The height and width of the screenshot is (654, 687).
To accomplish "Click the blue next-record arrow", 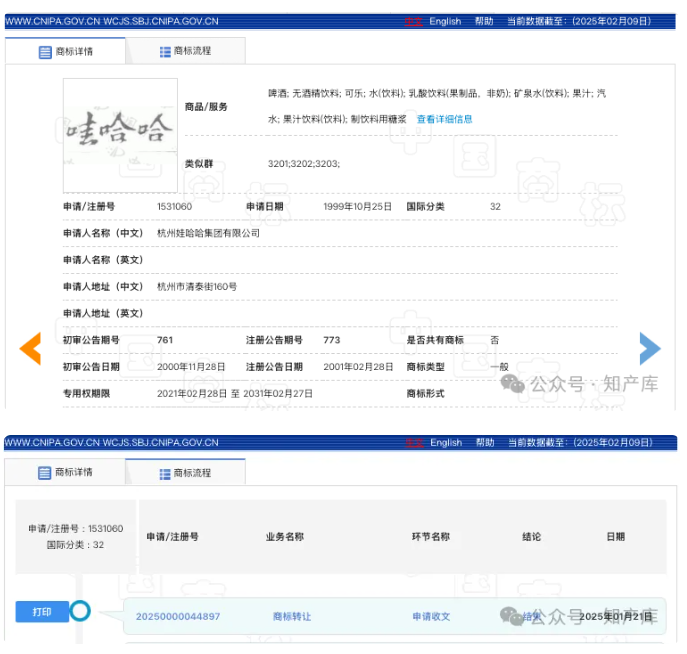I will (x=650, y=348).
